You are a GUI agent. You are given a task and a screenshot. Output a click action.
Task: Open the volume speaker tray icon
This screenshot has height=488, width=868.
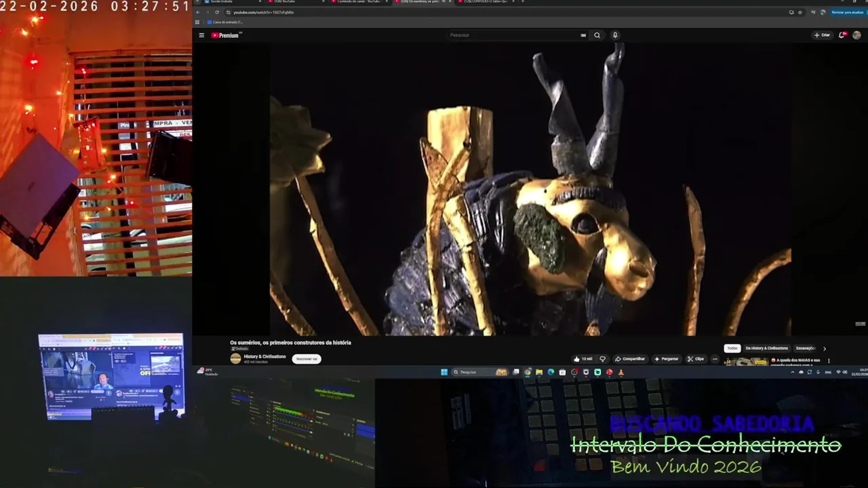click(x=845, y=372)
